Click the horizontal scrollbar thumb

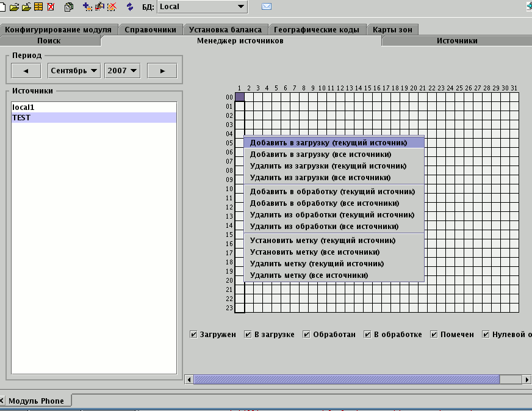click(346, 379)
